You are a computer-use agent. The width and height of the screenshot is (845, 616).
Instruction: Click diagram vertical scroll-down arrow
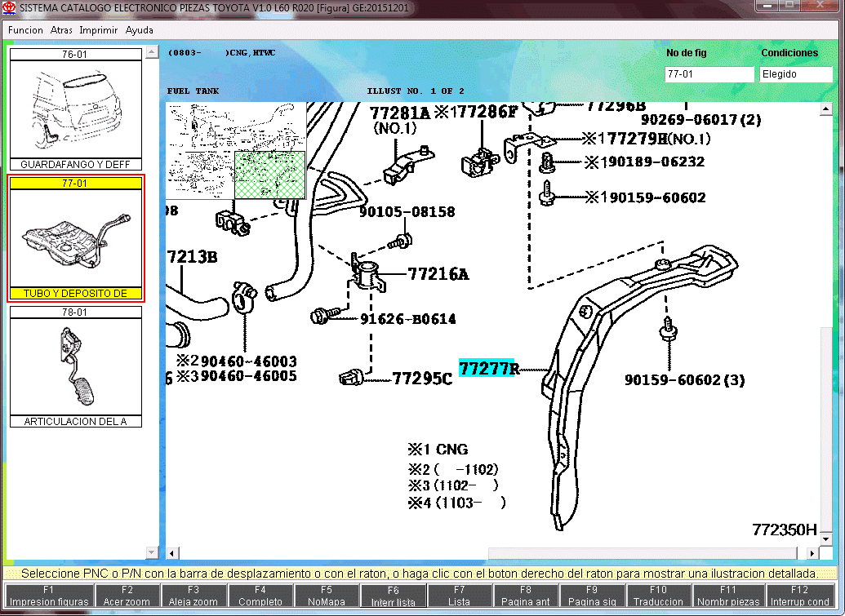coord(826,538)
